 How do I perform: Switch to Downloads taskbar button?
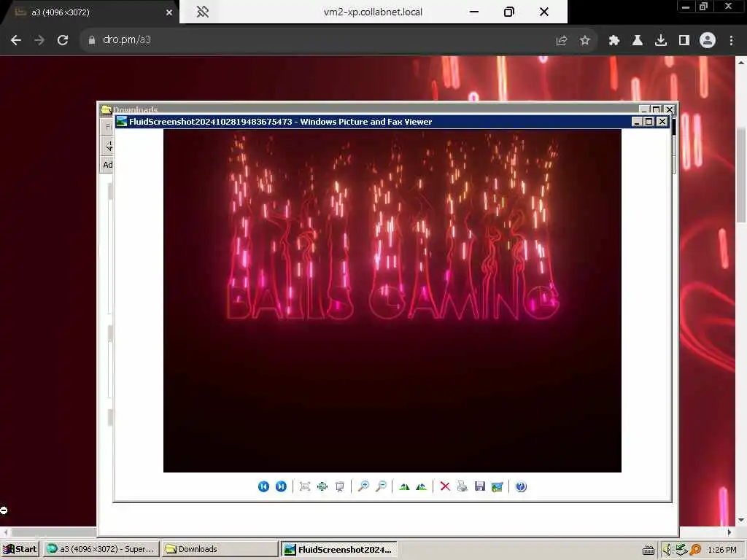(219, 549)
